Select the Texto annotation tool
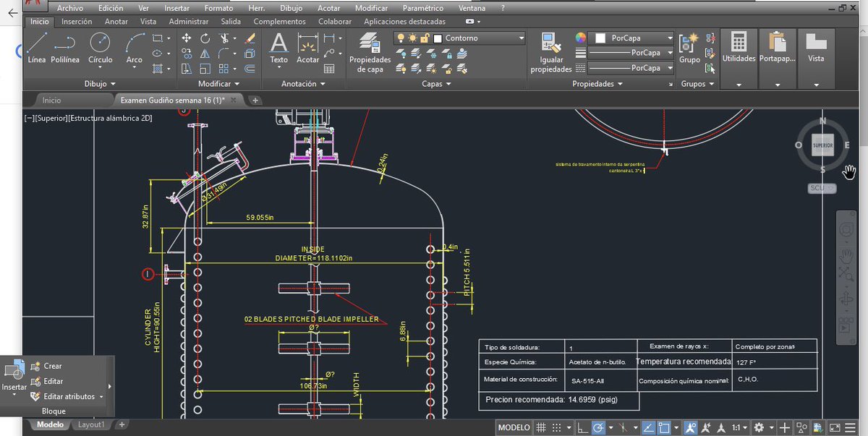This screenshot has width=868, height=436. tap(279, 48)
